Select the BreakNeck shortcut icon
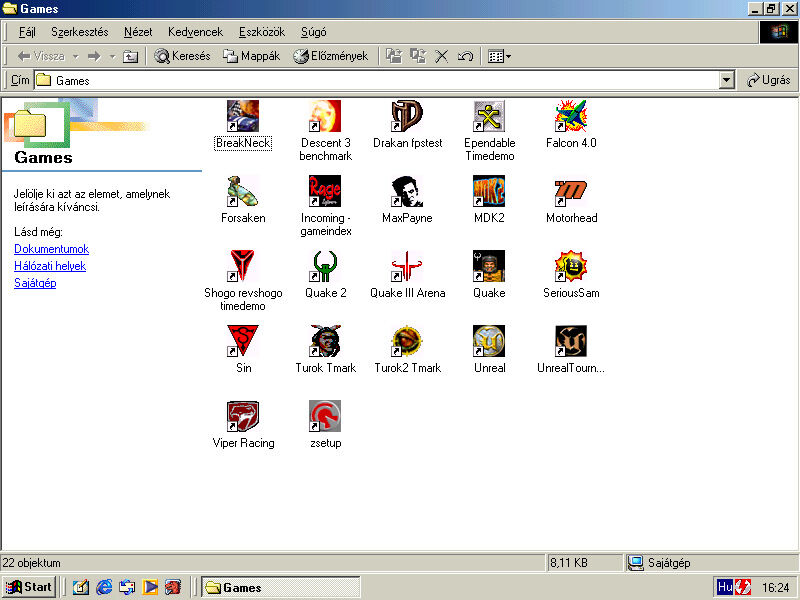 point(243,116)
